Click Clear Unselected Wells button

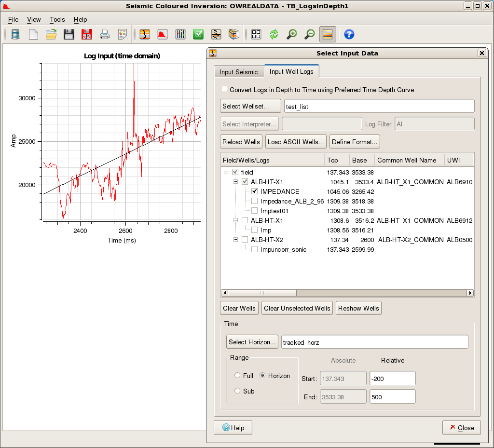click(x=297, y=308)
